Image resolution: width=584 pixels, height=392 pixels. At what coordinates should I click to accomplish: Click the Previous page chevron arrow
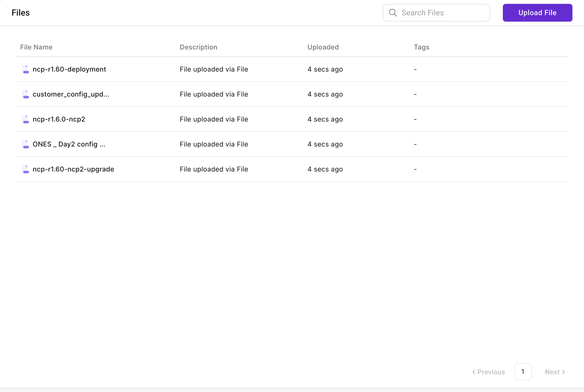pyautogui.click(x=474, y=372)
